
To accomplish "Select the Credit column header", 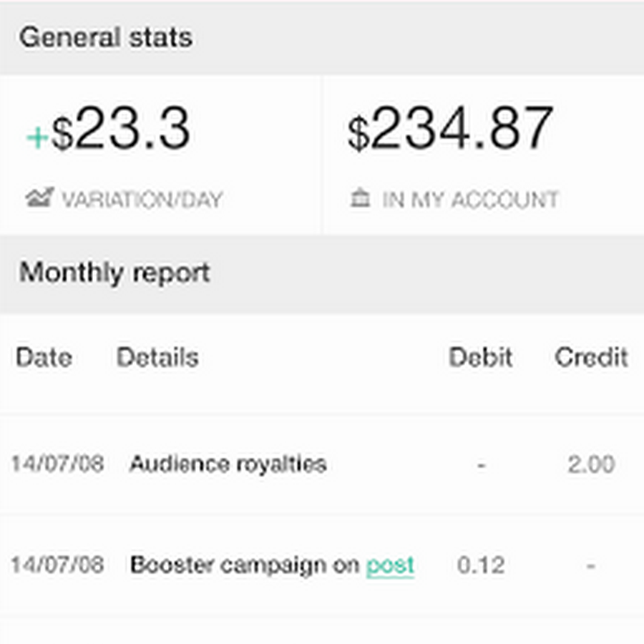I will click(591, 357).
